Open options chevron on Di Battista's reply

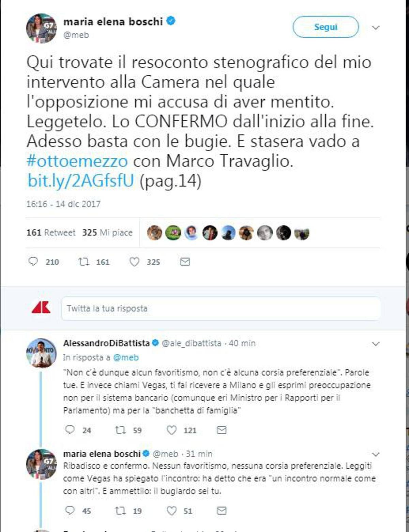376,344
